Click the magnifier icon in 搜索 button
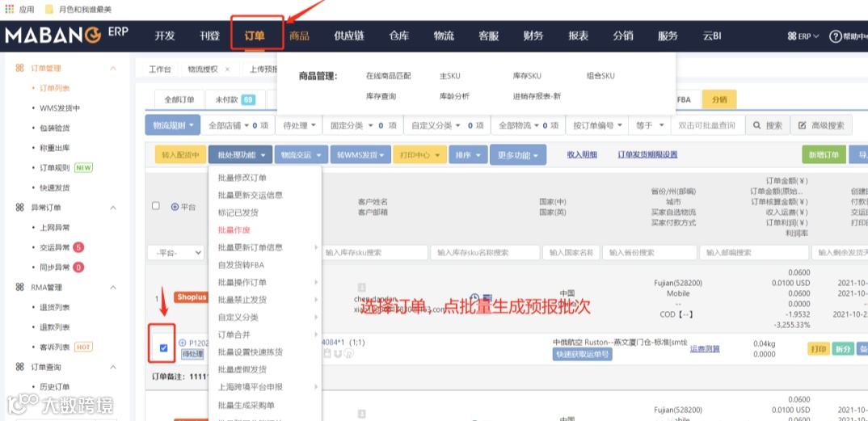Viewport: 868px width, 421px height. 756,125
